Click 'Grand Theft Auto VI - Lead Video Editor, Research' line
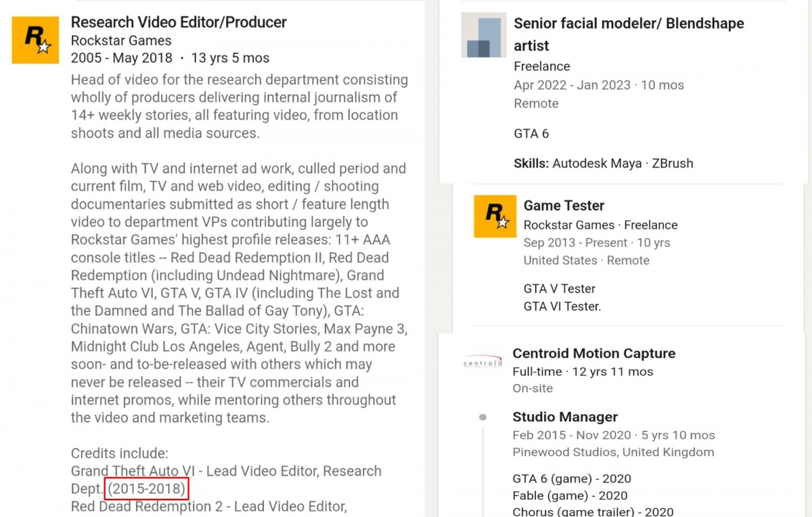Screen dimensions: 812x517 226,471
